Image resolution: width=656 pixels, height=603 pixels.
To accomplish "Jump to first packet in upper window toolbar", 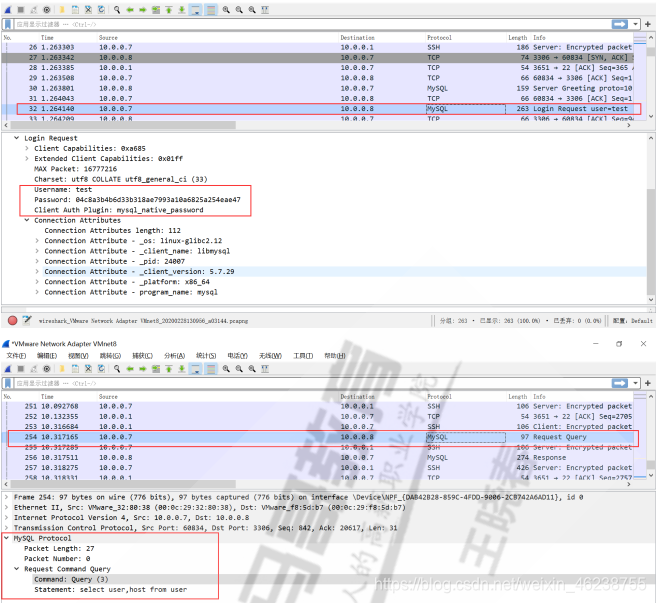I will pyautogui.click(x=169, y=10).
